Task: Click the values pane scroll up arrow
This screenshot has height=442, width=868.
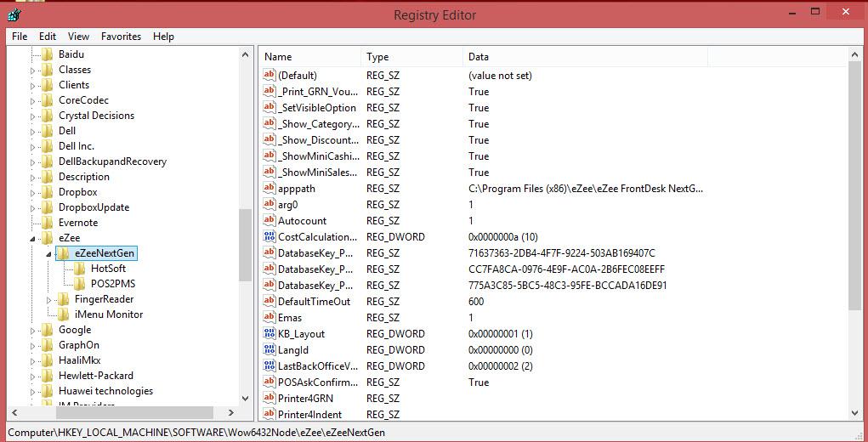Action: (x=854, y=54)
